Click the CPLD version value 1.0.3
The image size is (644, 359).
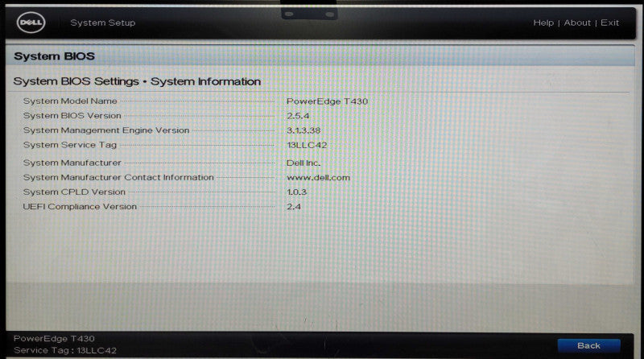click(x=296, y=192)
